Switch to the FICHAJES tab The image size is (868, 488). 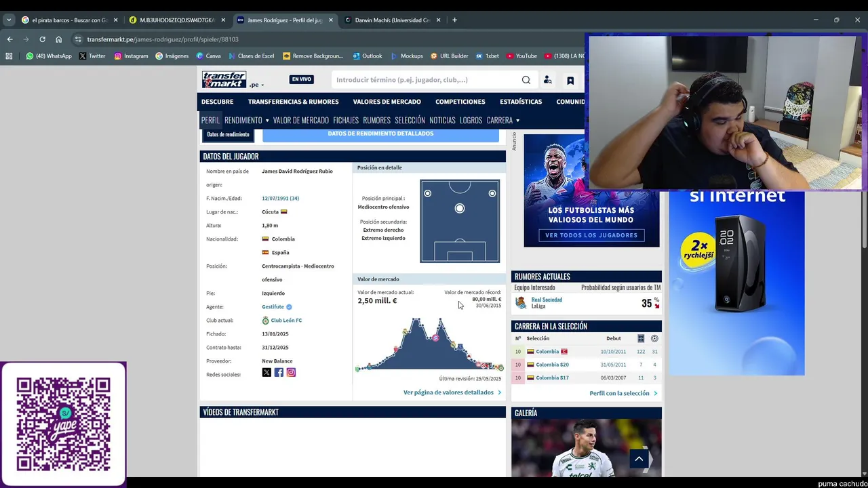click(346, 120)
